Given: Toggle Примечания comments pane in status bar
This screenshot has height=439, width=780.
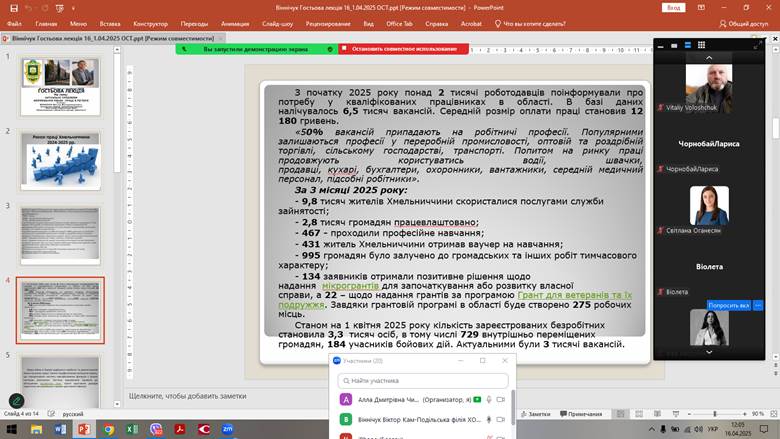Looking at the screenshot, I should [x=580, y=413].
